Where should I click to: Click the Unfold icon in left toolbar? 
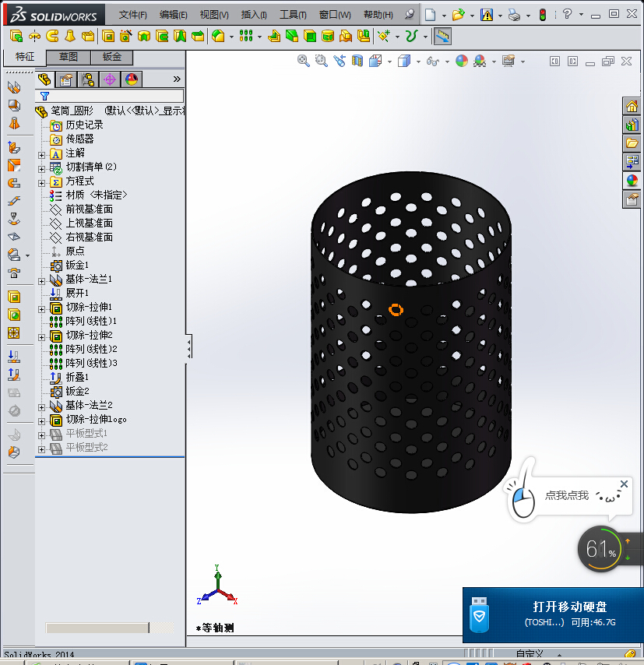pyautogui.click(x=14, y=357)
